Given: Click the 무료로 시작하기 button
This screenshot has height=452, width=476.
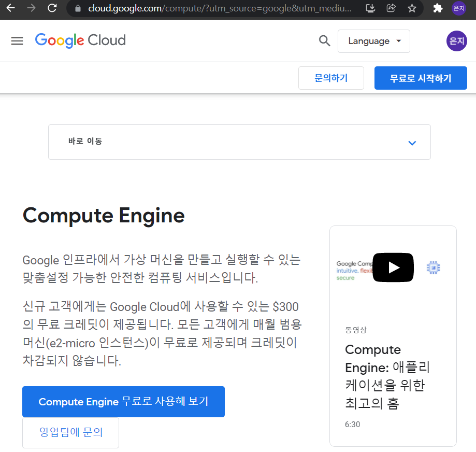Looking at the screenshot, I should point(421,78).
